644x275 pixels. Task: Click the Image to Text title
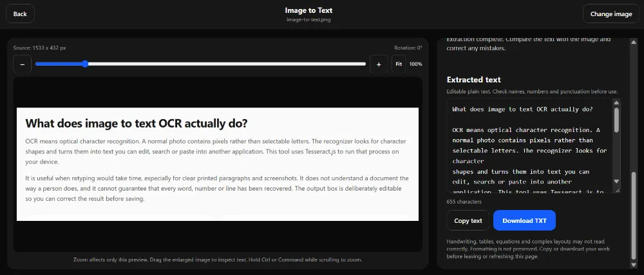pyautogui.click(x=308, y=10)
